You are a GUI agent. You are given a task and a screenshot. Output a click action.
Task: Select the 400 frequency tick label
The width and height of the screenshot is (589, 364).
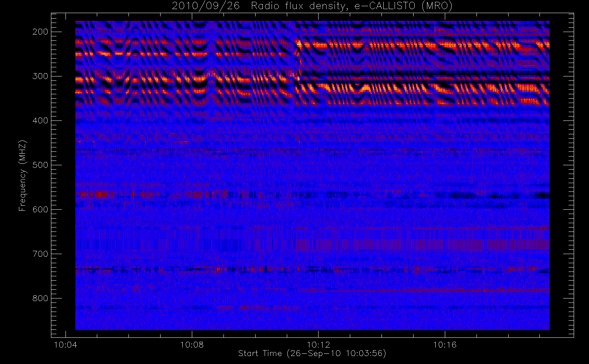click(x=40, y=120)
